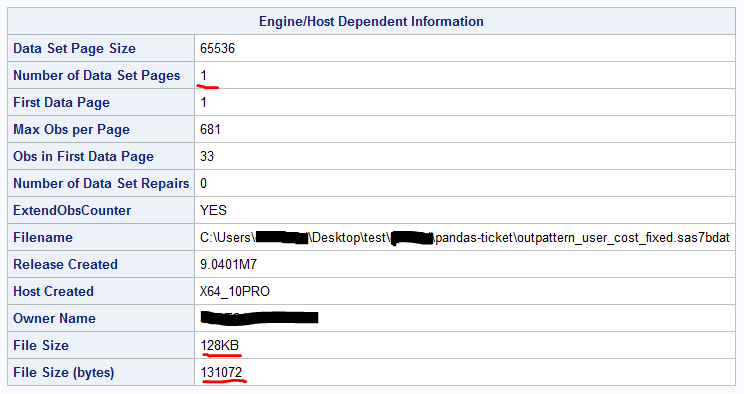Click the redacted owner name value
The height and width of the screenshot is (394, 744).
(x=259, y=318)
